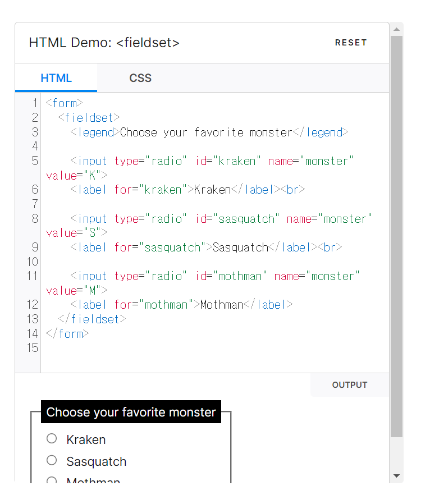Click the Kraken label in the output
This screenshot has height=504, width=430.
point(86,439)
